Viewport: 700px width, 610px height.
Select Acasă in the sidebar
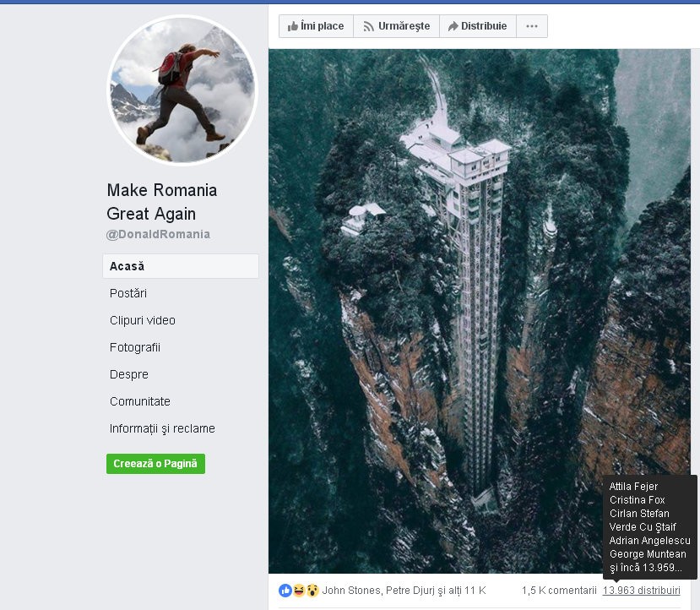128,266
